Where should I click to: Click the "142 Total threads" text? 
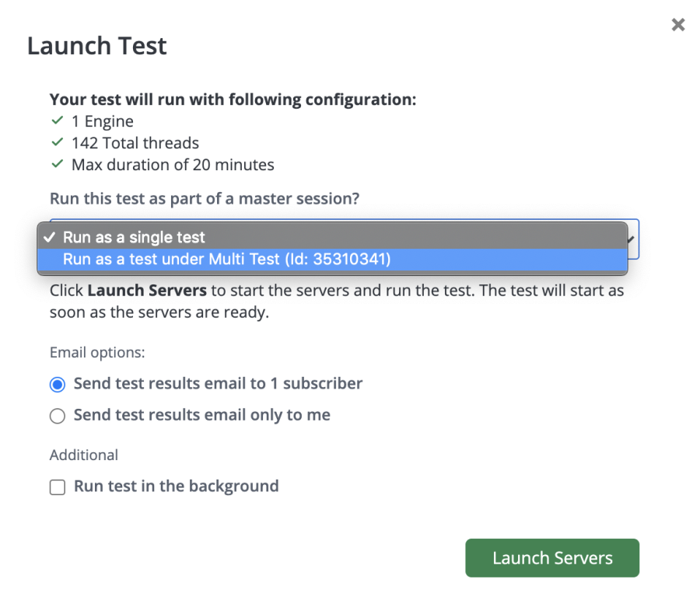tap(135, 143)
